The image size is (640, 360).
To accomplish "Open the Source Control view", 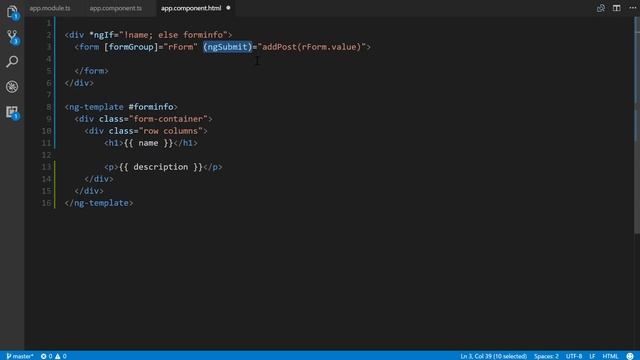I will (12, 37).
